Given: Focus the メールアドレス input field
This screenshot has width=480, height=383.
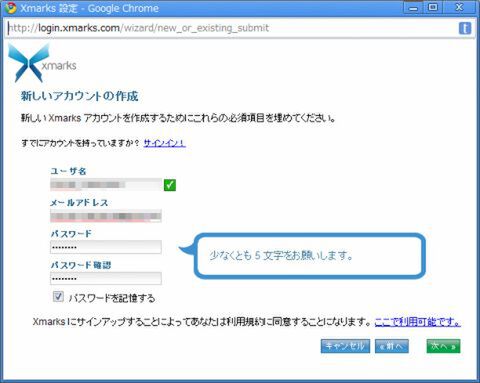Looking at the screenshot, I should [x=106, y=216].
